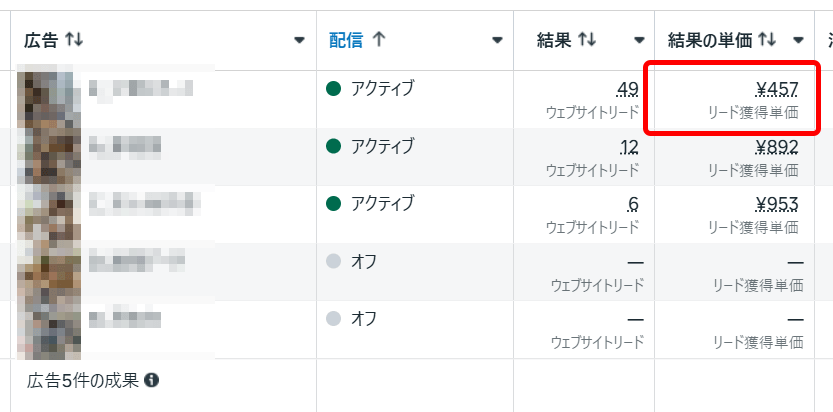The height and width of the screenshot is (412, 833).
Task: Open the 結果 column dropdown arrow
Action: (639, 40)
